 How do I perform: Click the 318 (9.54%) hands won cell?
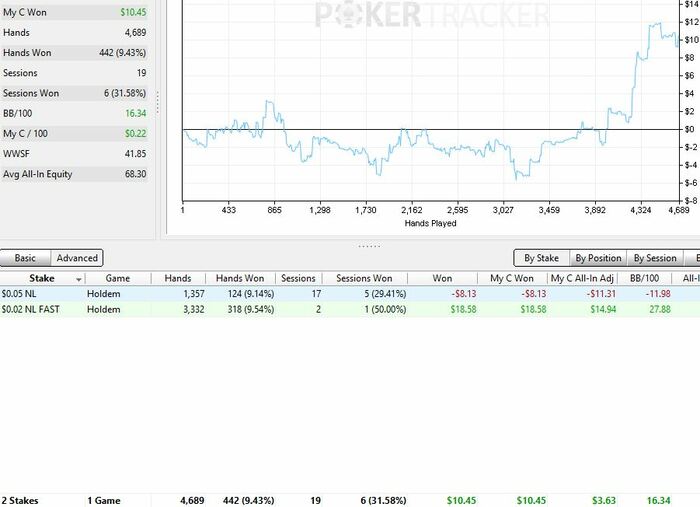[250, 309]
